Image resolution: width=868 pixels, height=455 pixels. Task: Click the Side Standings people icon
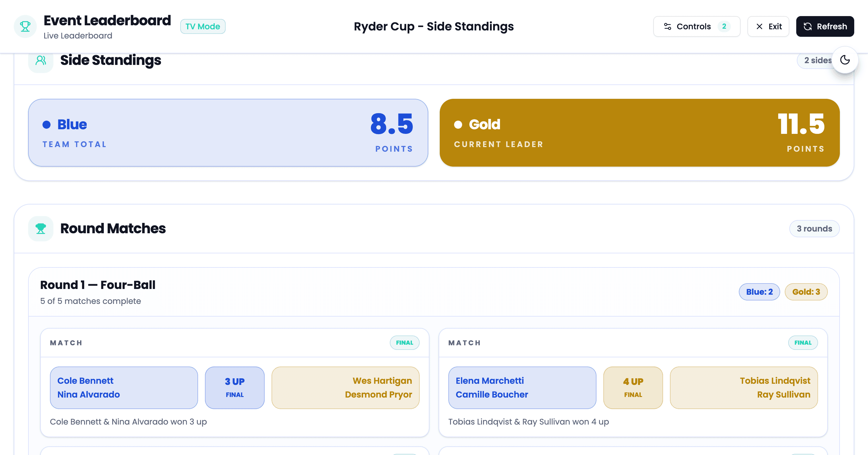(x=41, y=60)
